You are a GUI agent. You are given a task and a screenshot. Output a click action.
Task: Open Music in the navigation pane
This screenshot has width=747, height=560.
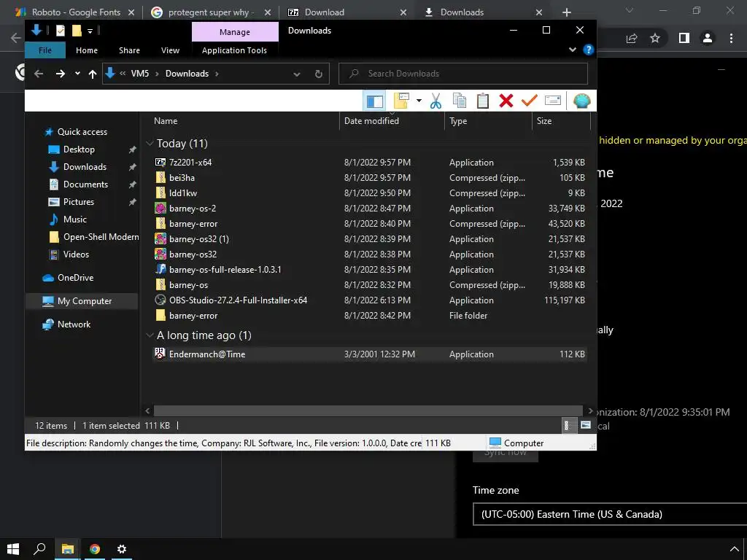pyautogui.click(x=75, y=219)
